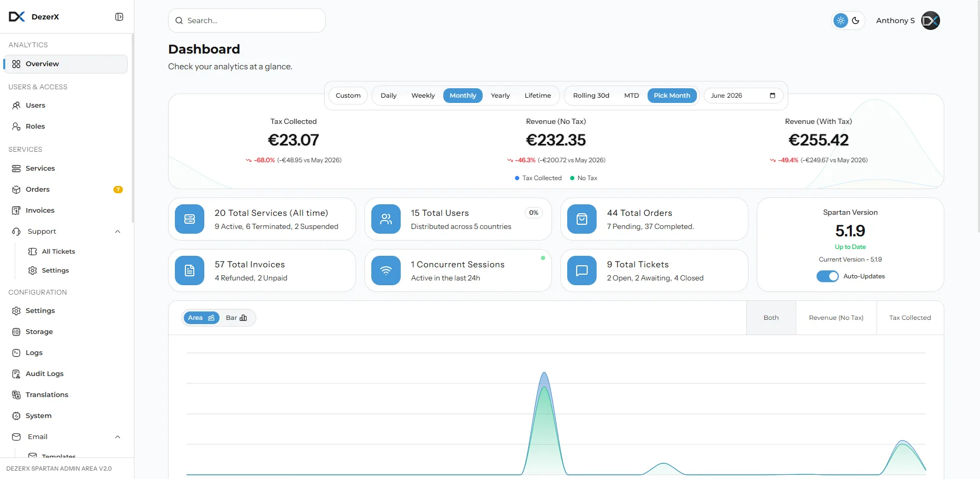Show Both series in chart

point(771,318)
